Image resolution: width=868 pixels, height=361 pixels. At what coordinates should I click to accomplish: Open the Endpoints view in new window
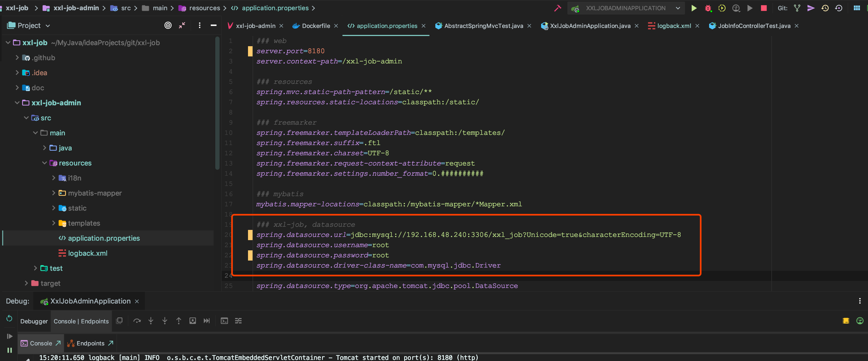click(111, 343)
